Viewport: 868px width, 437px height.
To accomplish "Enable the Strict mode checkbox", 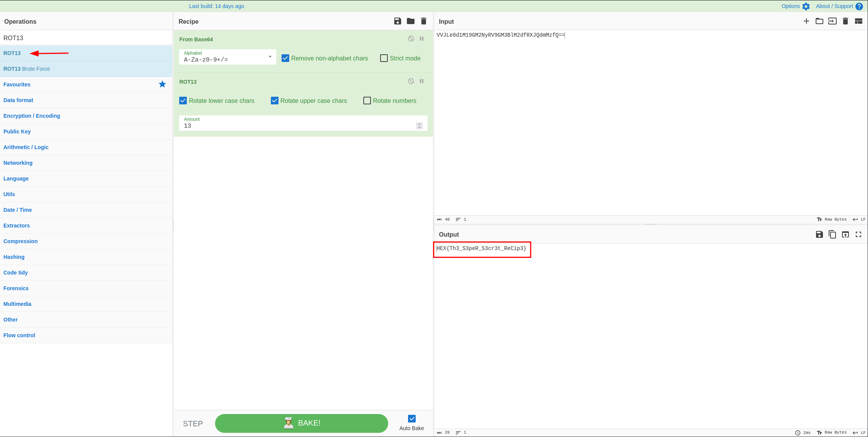I will [384, 58].
